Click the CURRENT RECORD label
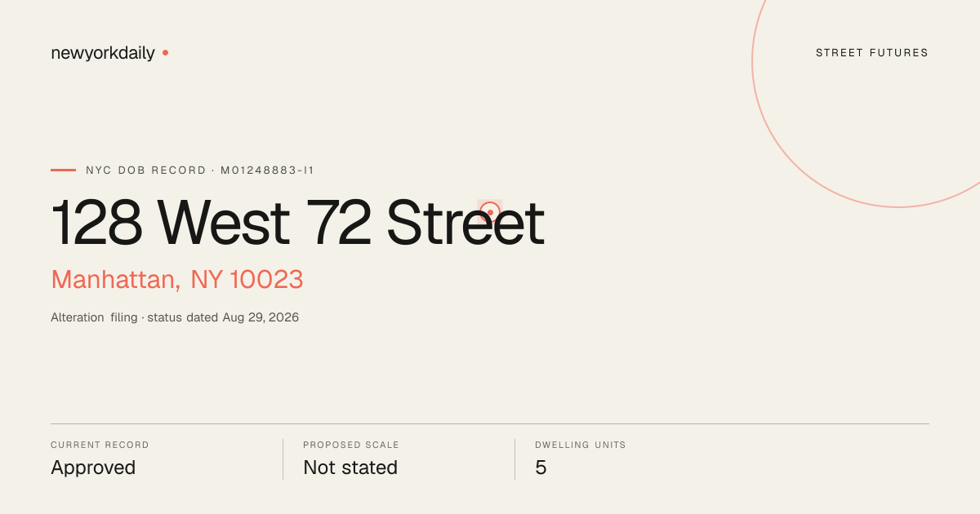 (x=100, y=445)
